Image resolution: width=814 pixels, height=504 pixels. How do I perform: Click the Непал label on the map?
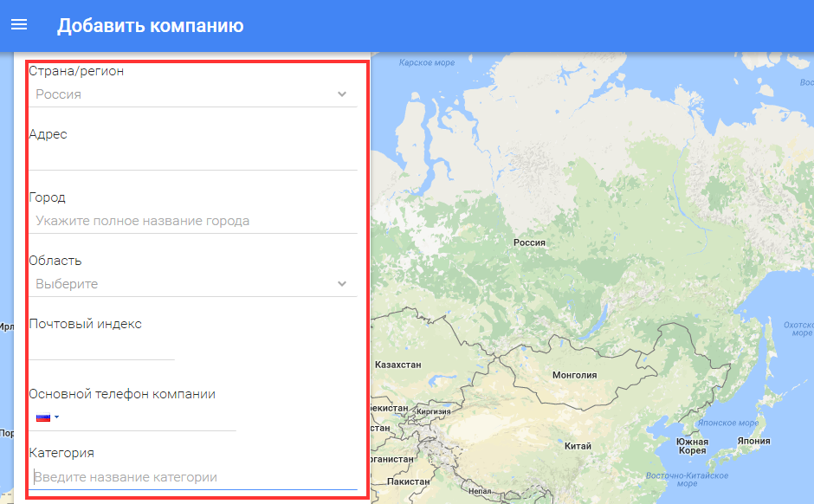[x=479, y=491]
